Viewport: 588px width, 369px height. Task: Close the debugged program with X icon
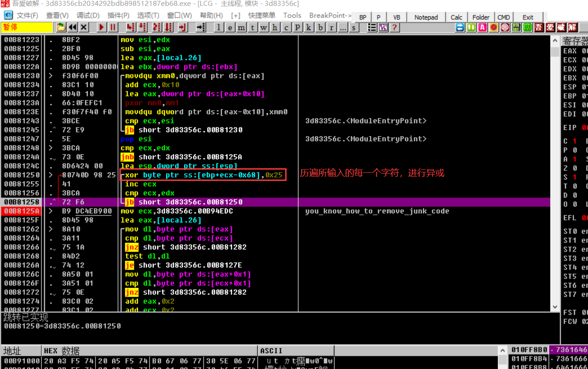point(83,28)
